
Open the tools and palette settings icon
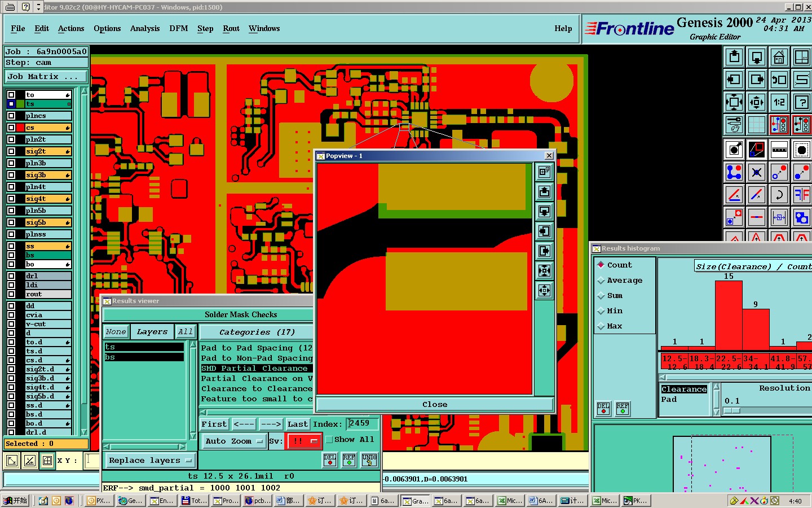(734, 124)
